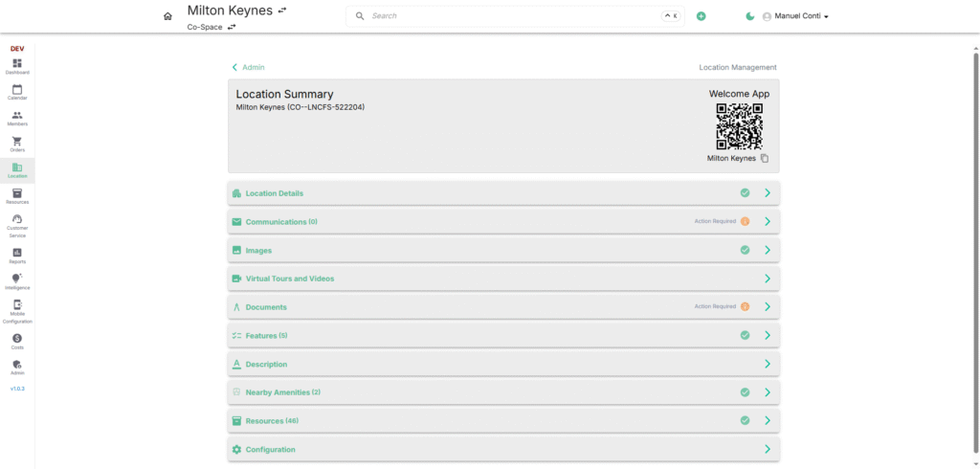This screenshot has height=469, width=980.
Task: Open the Virtual Tours and Videos row
Action: [503, 279]
